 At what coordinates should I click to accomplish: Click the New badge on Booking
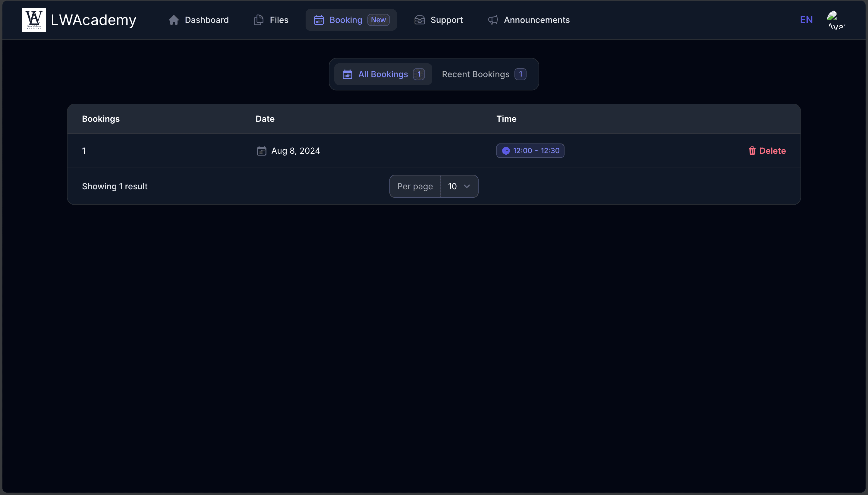[378, 20]
